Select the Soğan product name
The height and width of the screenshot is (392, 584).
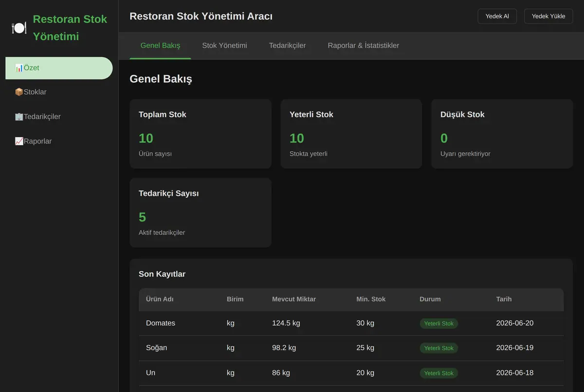tap(157, 348)
